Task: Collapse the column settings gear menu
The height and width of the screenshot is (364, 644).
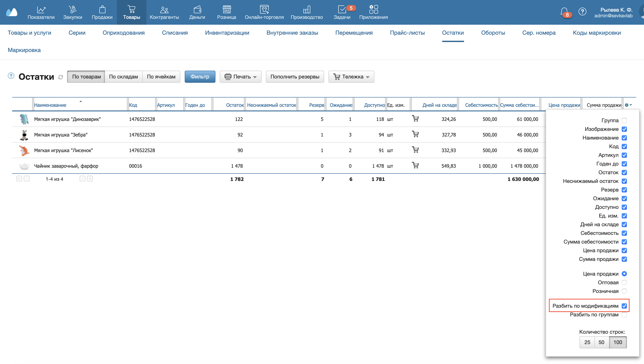Action: pos(628,105)
